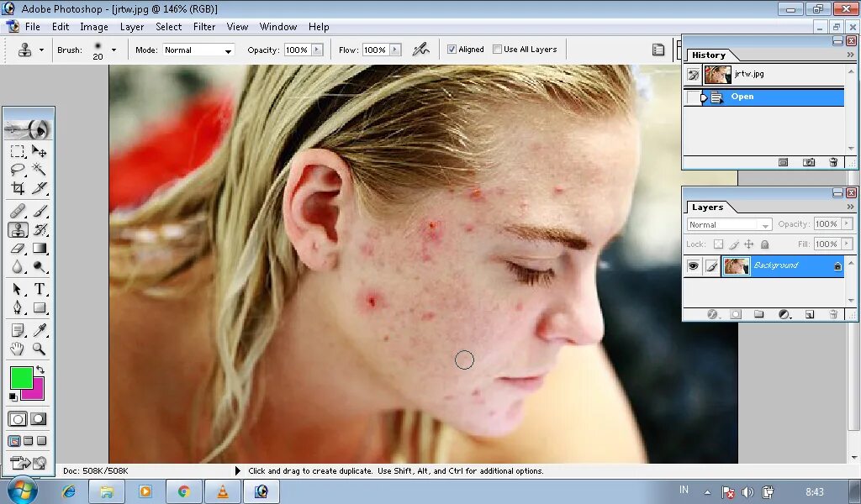The height and width of the screenshot is (504, 861).
Task: Create new document from current state
Action: pos(784,162)
